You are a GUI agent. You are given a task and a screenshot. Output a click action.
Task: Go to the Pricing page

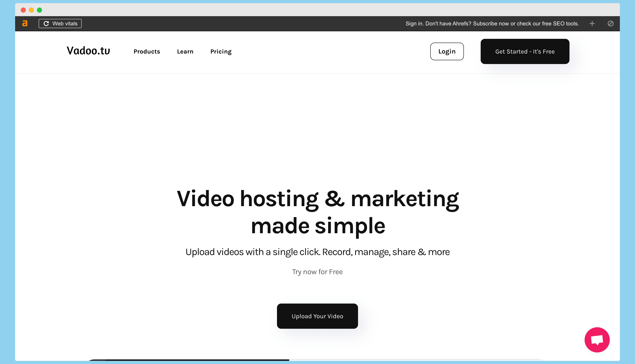click(221, 51)
